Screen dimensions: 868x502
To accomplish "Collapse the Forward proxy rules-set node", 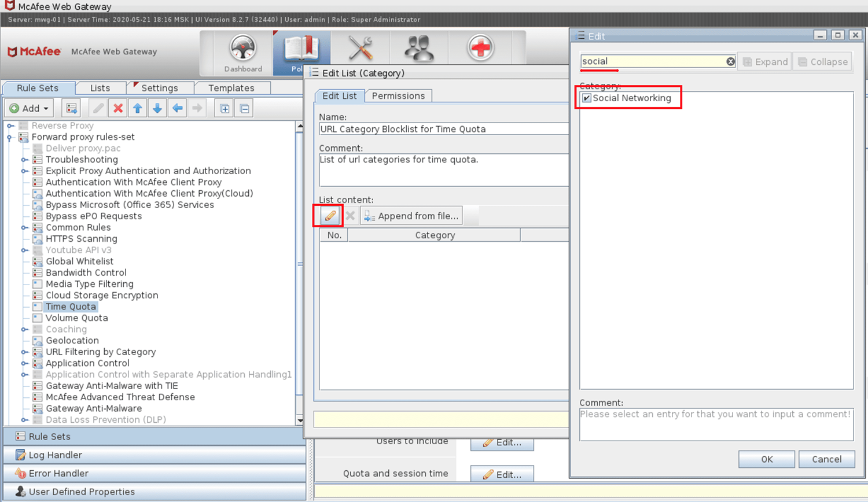I will pyautogui.click(x=10, y=137).
